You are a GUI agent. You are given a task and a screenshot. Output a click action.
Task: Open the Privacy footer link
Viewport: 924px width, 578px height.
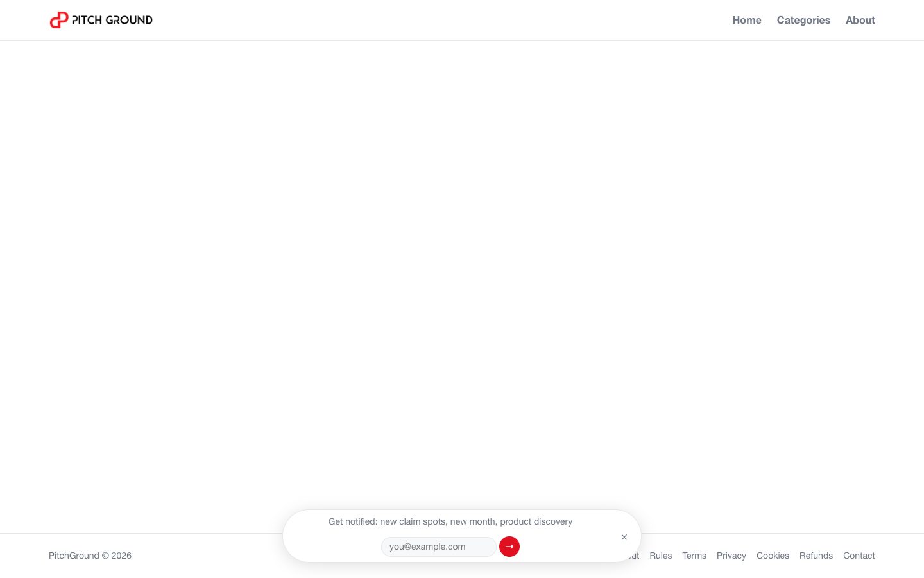732,556
